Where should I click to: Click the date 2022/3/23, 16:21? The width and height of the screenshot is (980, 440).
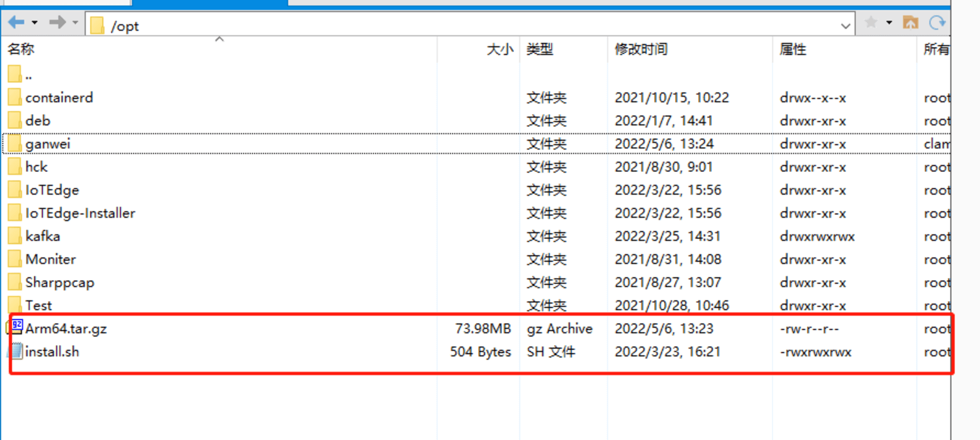[668, 352]
